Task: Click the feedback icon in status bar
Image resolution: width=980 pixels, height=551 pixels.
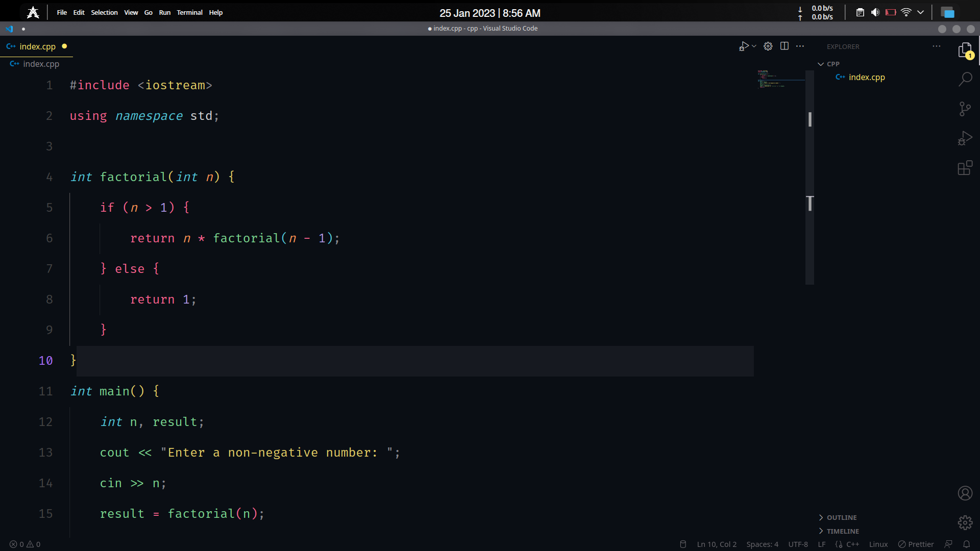Action: pos(948,544)
